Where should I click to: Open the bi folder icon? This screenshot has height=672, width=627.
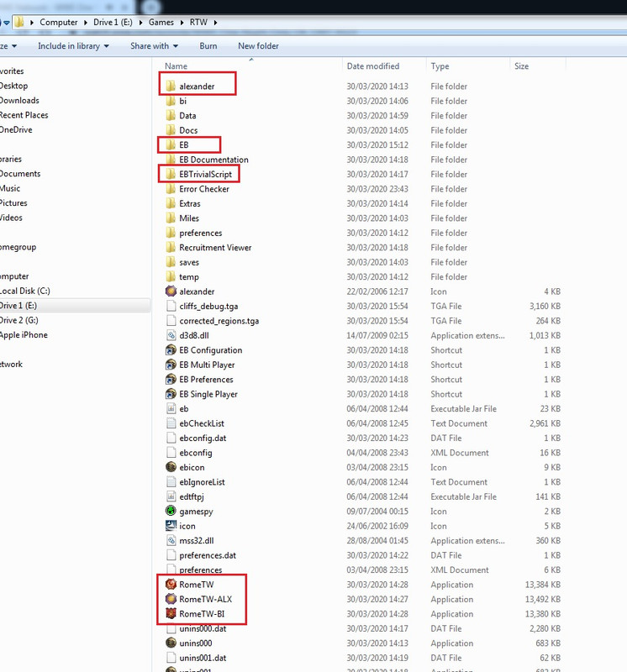(x=171, y=101)
